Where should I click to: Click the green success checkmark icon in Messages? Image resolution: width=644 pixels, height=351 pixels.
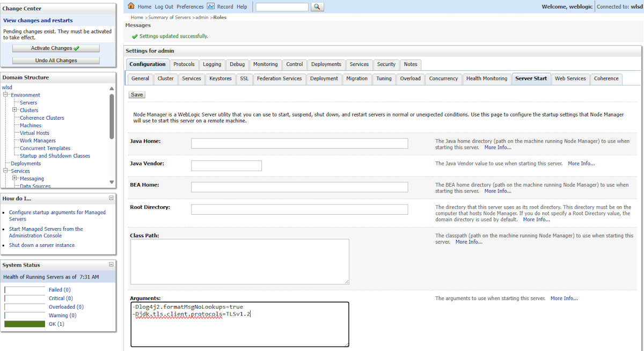click(x=134, y=37)
